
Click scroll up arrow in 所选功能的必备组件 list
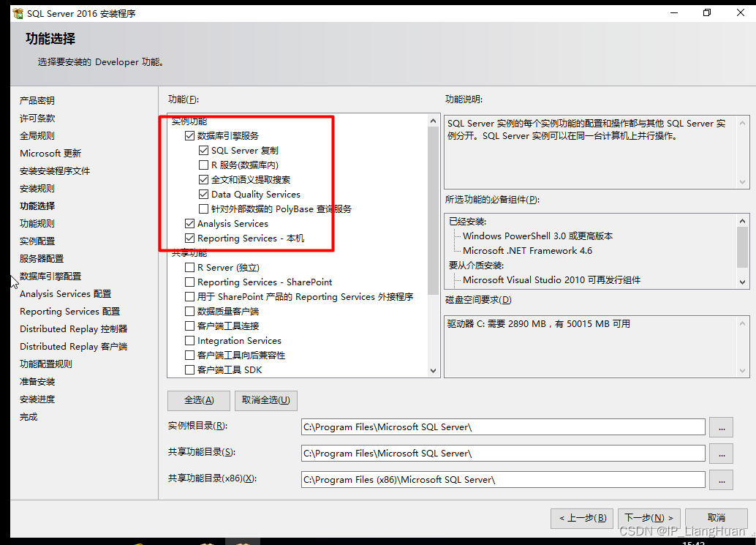click(x=743, y=221)
